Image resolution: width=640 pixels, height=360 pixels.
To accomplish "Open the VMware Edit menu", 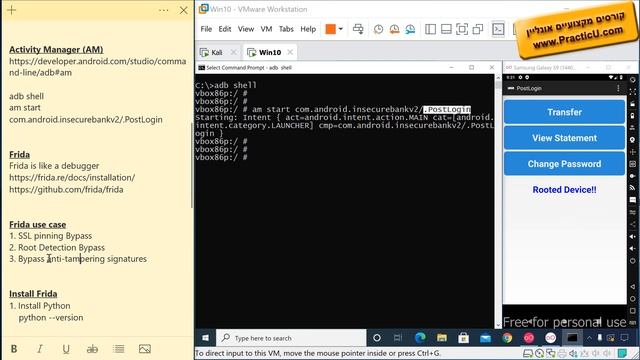I will point(224,29).
